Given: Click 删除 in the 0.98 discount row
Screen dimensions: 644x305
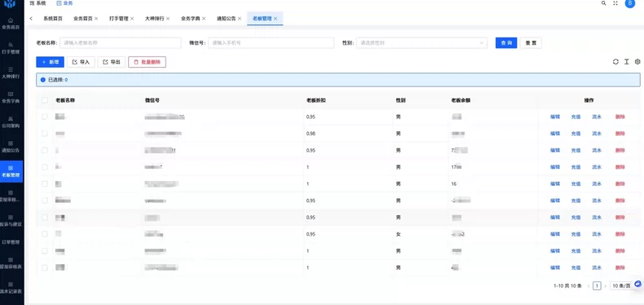Looking at the screenshot, I should point(620,134).
